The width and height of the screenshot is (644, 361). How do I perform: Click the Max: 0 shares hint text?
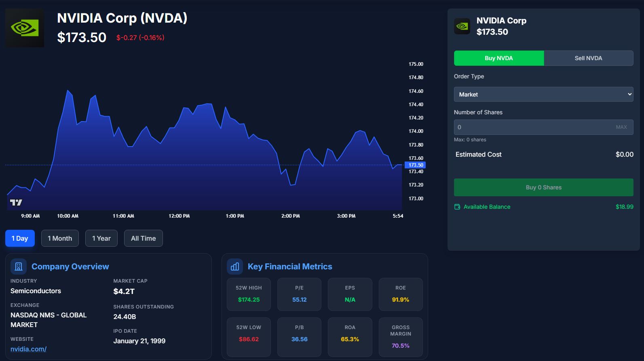(x=470, y=140)
